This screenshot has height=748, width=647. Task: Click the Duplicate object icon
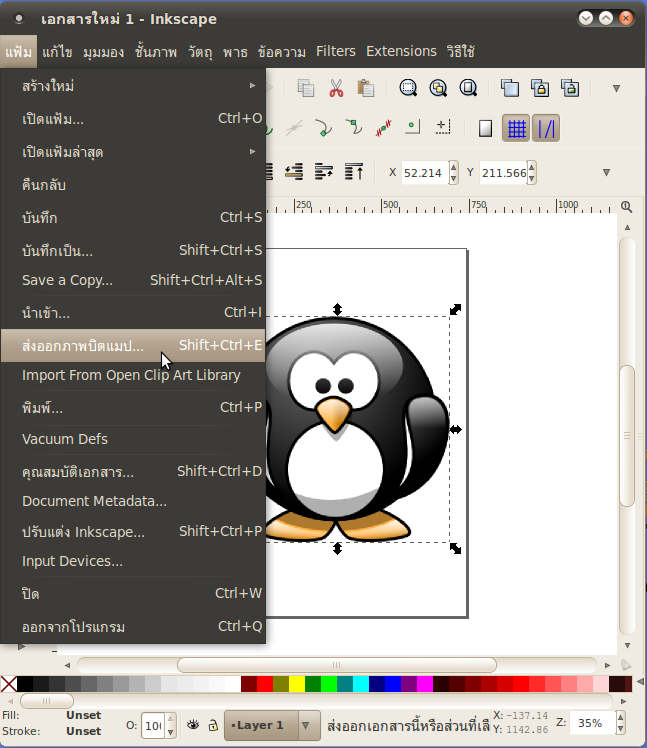pyautogui.click(x=510, y=88)
